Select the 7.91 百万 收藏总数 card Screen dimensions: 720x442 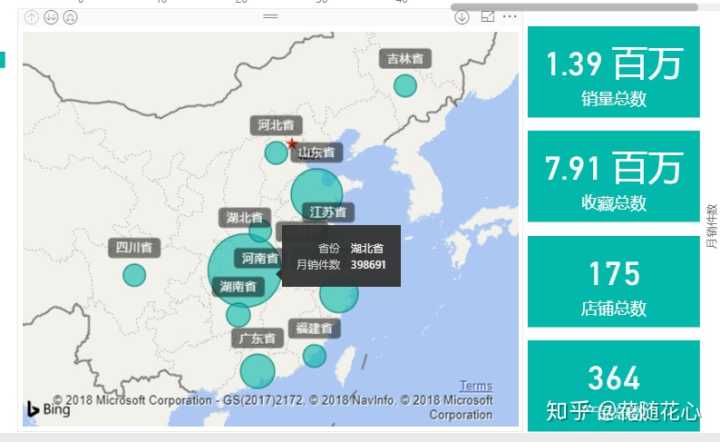[613, 176]
